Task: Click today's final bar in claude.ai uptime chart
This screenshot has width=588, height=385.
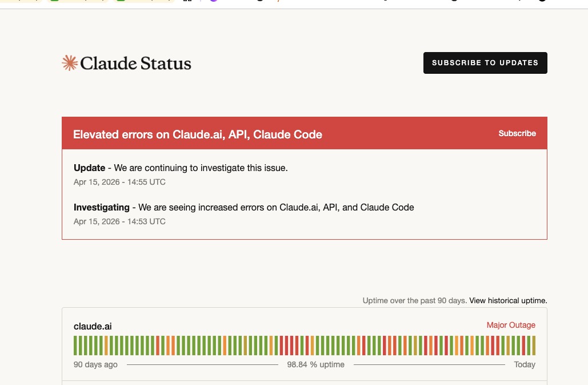Action: click(534, 345)
